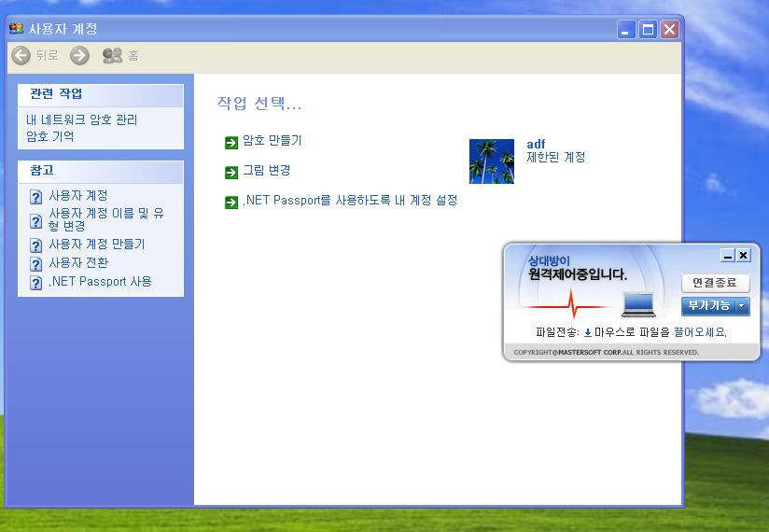
Task: Click the laptop icon in remote popup
Action: point(638,304)
